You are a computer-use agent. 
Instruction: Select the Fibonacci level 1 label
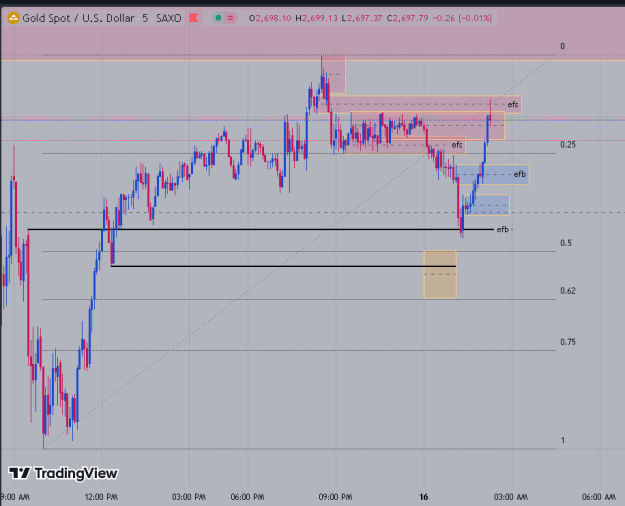(x=563, y=440)
